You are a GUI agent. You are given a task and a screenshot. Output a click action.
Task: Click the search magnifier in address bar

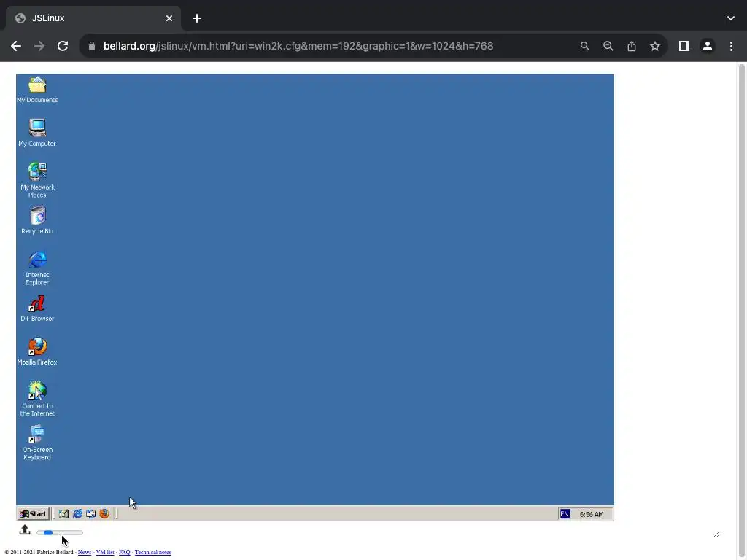tap(584, 46)
